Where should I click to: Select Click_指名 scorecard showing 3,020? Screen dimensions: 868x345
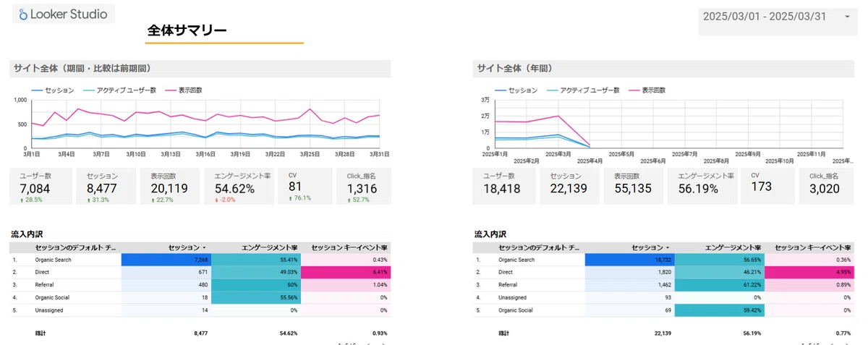[827, 187]
